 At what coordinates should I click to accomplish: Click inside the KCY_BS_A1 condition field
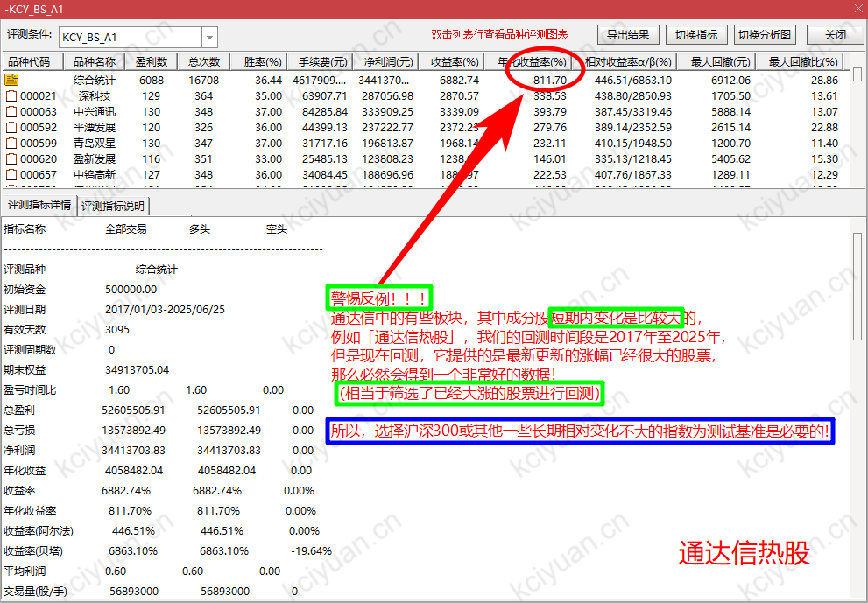[123, 37]
